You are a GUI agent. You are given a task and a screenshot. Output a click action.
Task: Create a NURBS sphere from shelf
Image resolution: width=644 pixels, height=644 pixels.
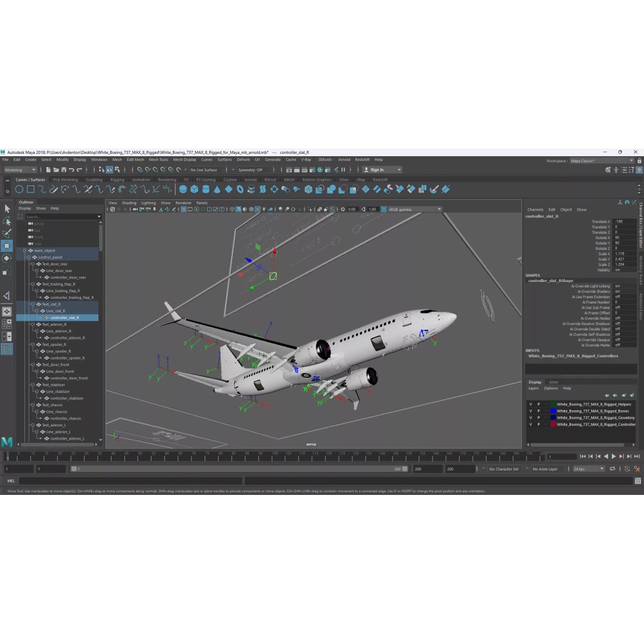pyautogui.click(x=183, y=190)
